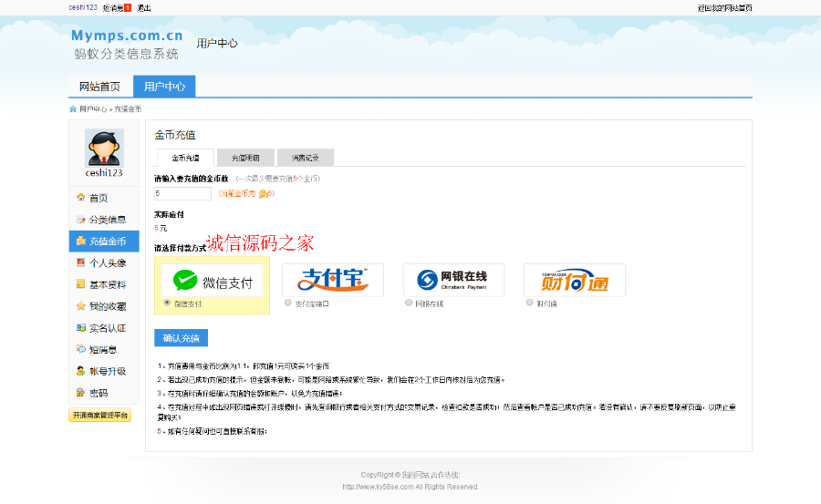Switch to the 充值明细 tab
821x504 pixels.
click(x=245, y=158)
